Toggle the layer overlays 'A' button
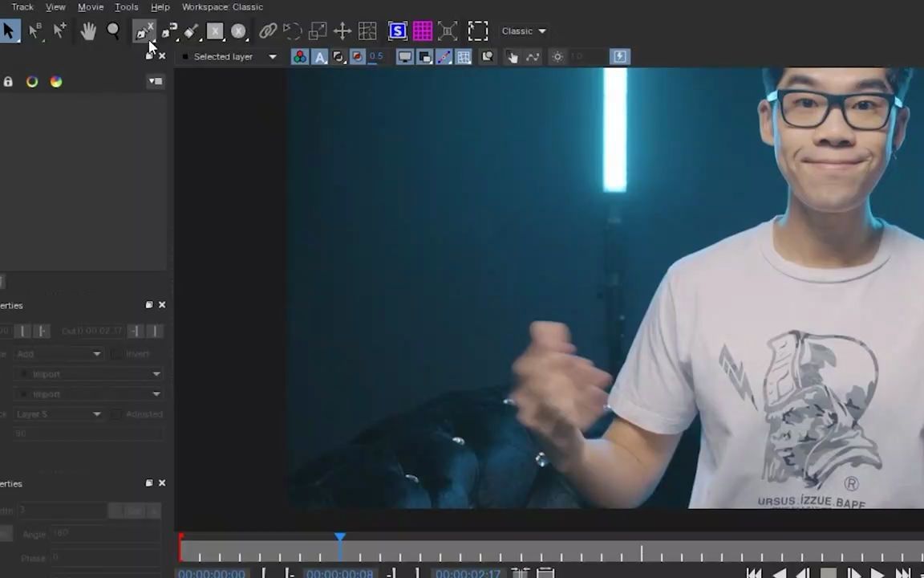This screenshot has width=924, height=578. [x=320, y=56]
